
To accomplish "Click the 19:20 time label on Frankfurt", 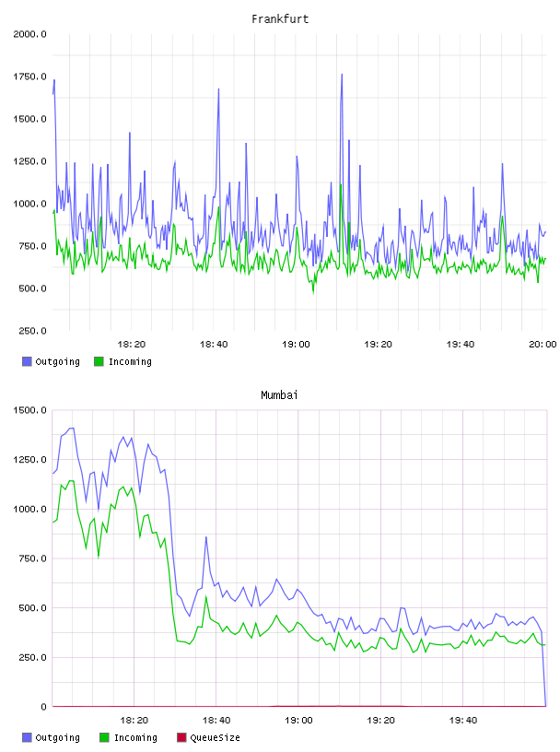I will click(378, 345).
